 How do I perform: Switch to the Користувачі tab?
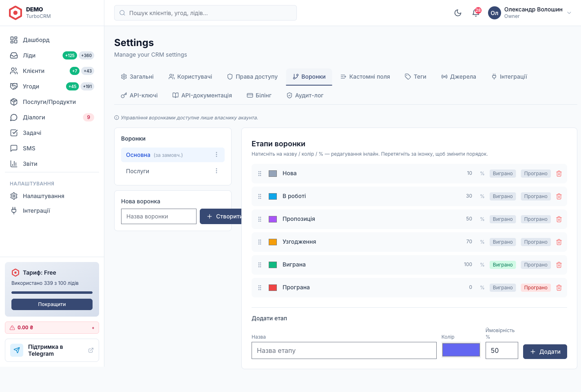[190, 77]
